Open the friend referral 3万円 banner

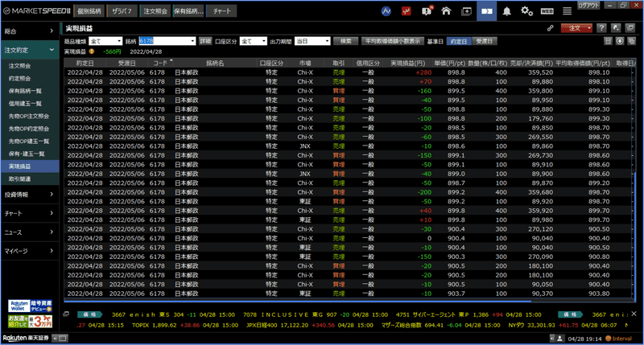click(x=30, y=321)
